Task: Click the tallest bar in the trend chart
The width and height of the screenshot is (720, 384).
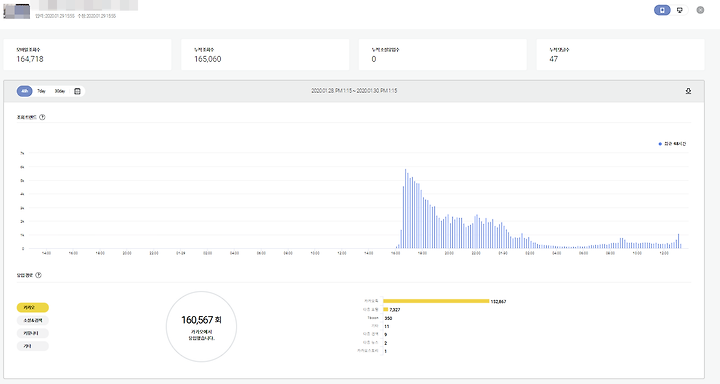Action: 405,209
